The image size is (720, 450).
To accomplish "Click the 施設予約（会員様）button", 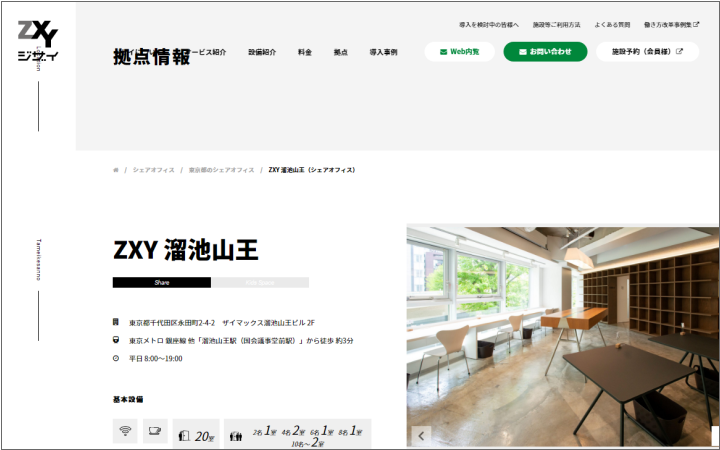I will pyautogui.click(x=647, y=51).
